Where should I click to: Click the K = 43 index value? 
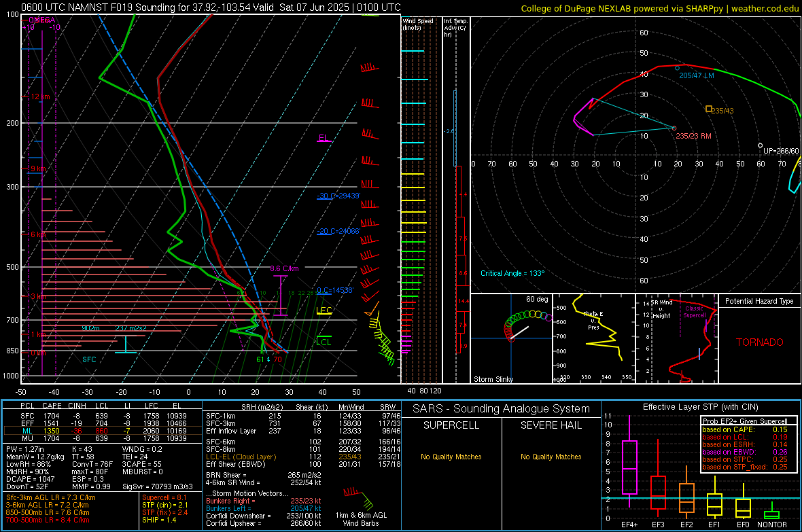click(x=82, y=449)
